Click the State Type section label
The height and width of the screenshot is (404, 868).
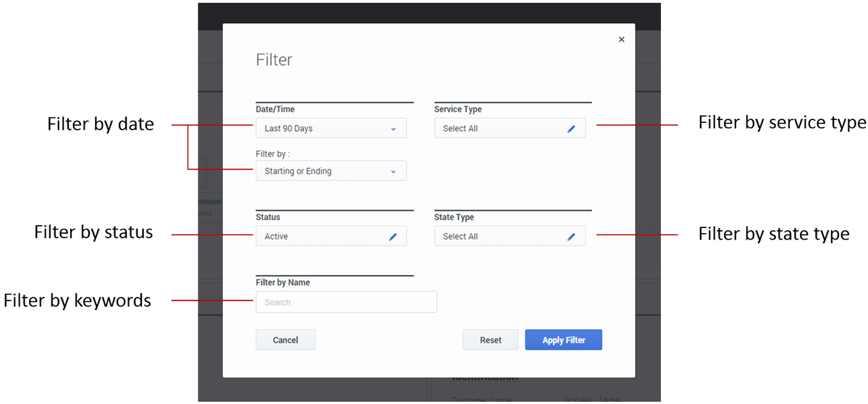click(x=454, y=217)
